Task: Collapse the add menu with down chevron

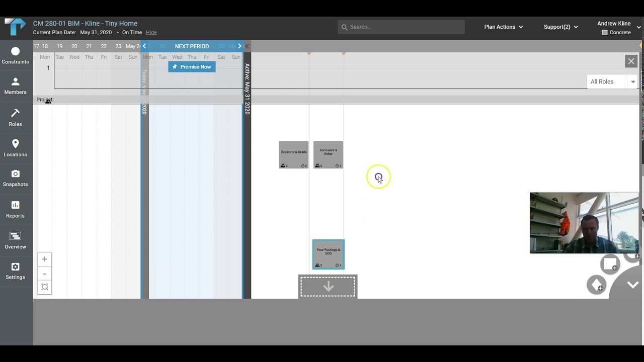Action: click(633, 285)
